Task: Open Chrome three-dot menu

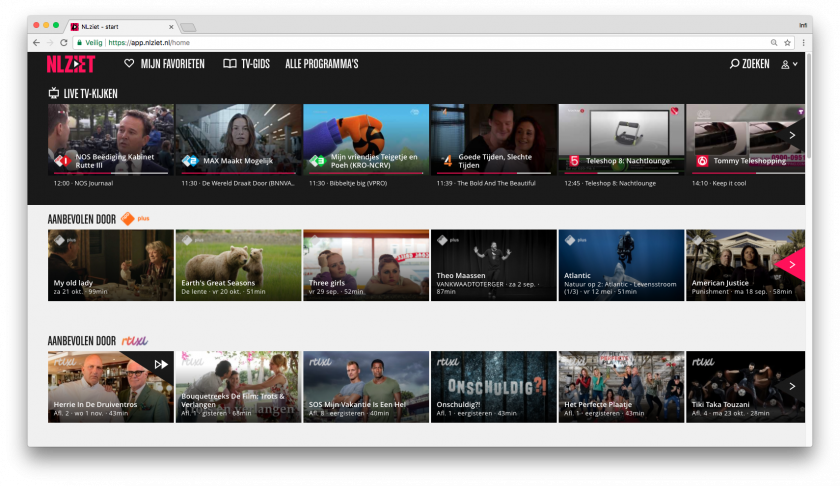Action: [x=803, y=42]
